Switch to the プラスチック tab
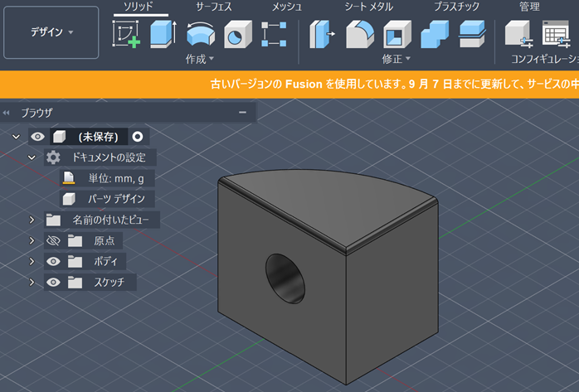579x392 pixels. 456,7
